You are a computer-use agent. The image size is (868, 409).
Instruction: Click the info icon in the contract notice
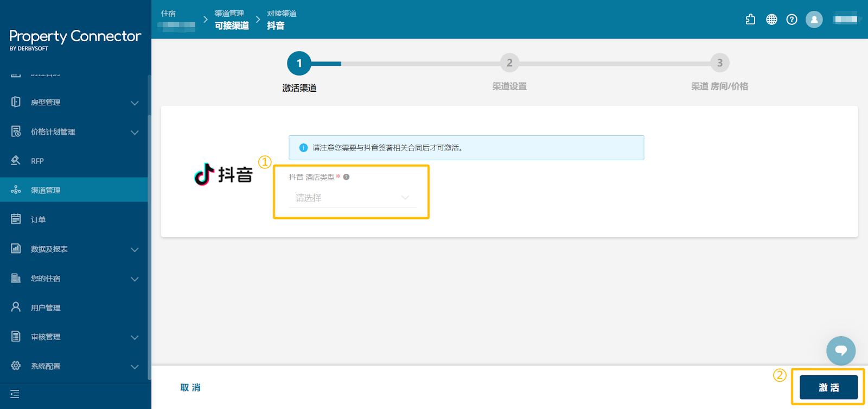303,148
